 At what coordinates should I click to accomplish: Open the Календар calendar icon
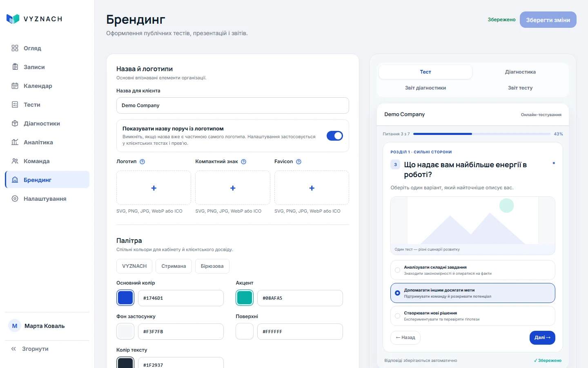[x=15, y=86]
